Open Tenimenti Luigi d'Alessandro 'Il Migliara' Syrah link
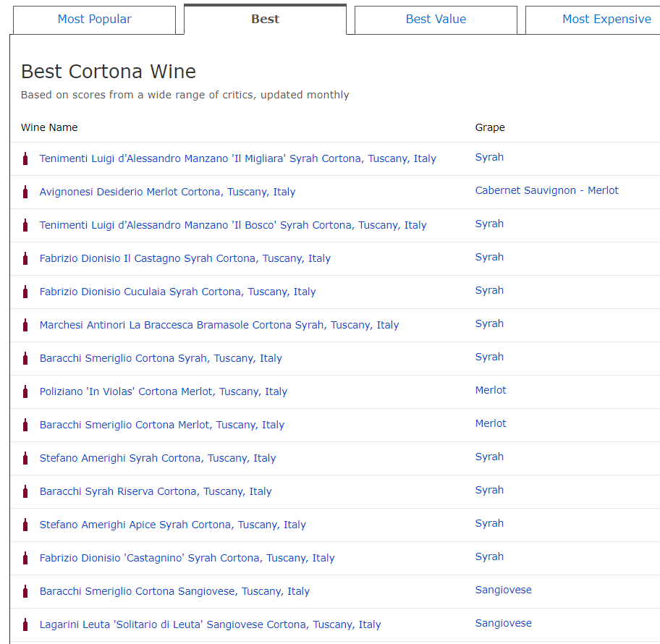The image size is (660, 644). 238,158
